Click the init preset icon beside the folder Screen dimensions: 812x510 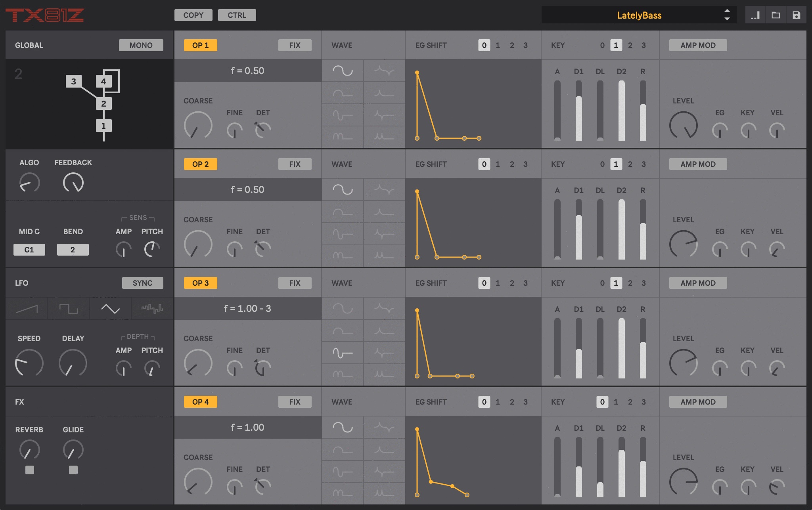(755, 15)
